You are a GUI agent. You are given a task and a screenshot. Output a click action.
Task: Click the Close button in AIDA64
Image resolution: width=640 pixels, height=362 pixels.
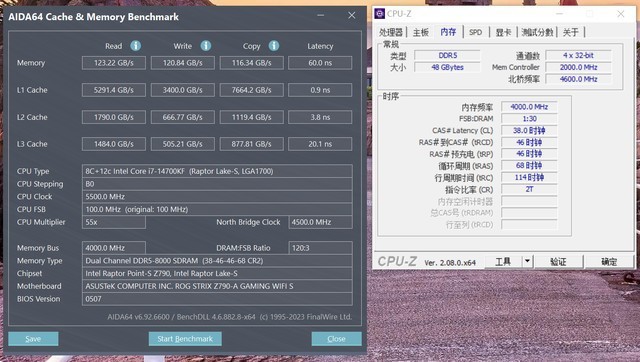(x=336, y=339)
